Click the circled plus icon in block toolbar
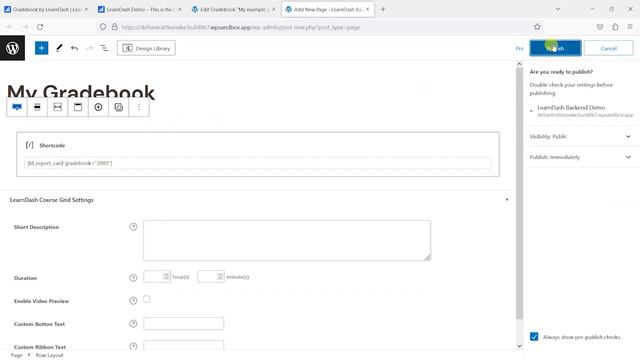This screenshot has height=360, width=640. tap(98, 107)
